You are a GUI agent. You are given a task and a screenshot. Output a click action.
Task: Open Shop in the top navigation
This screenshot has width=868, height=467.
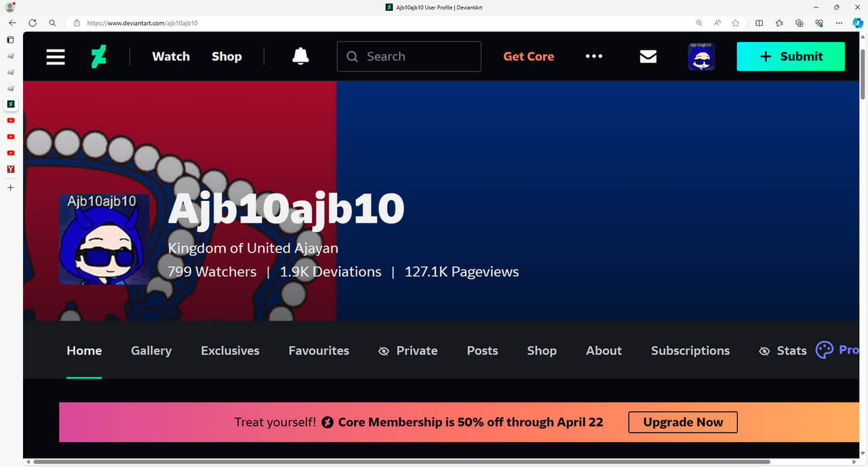[226, 56]
